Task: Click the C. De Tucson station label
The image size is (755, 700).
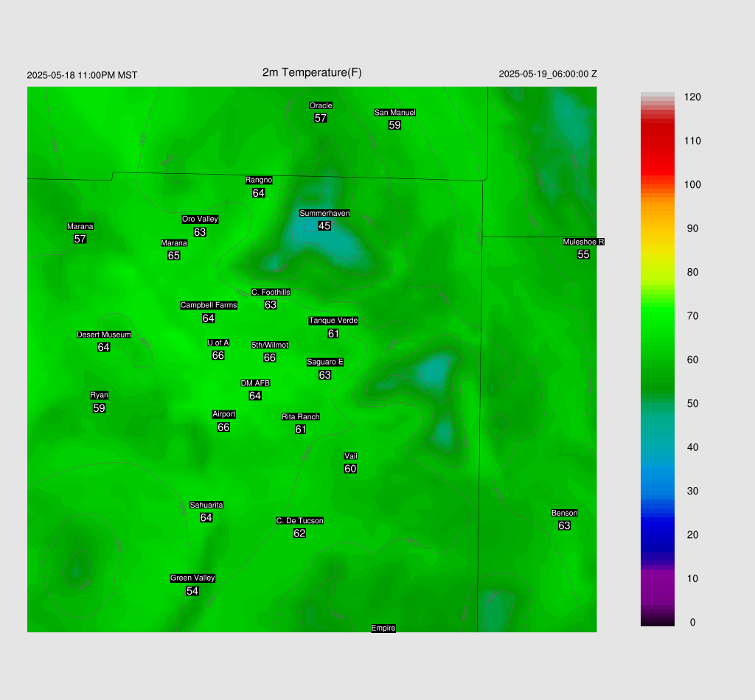Action: click(299, 520)
